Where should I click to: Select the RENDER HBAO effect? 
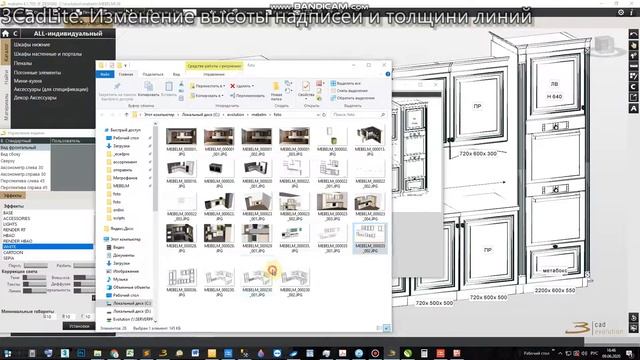18,241
